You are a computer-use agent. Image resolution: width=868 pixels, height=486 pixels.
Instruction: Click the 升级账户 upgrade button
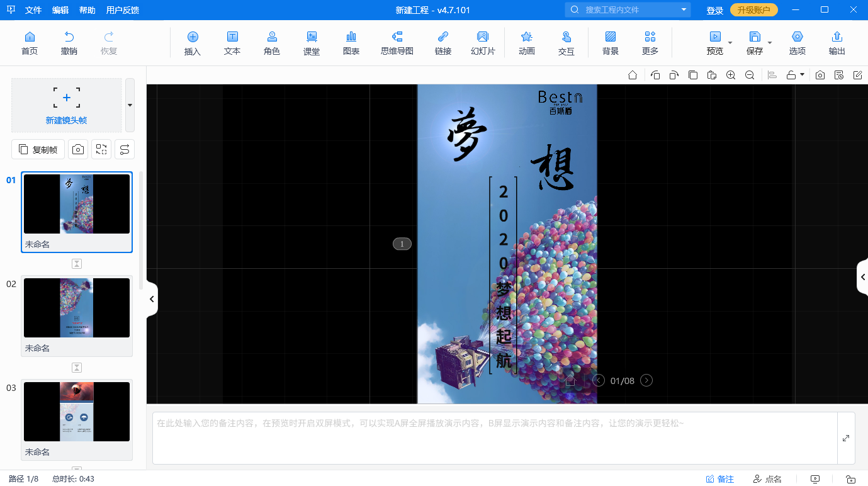click(753, 10)
